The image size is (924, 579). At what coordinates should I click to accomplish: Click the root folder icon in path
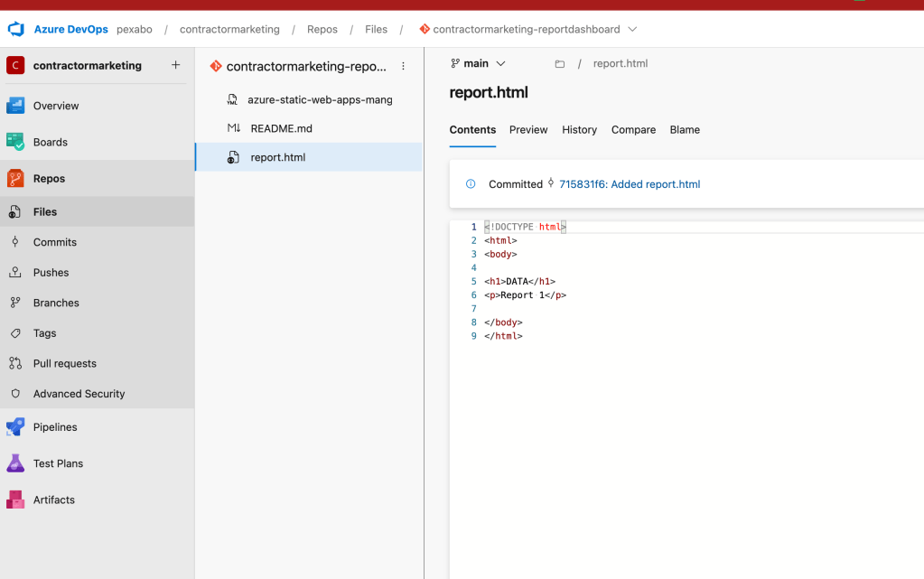click(x=560, y=63)
